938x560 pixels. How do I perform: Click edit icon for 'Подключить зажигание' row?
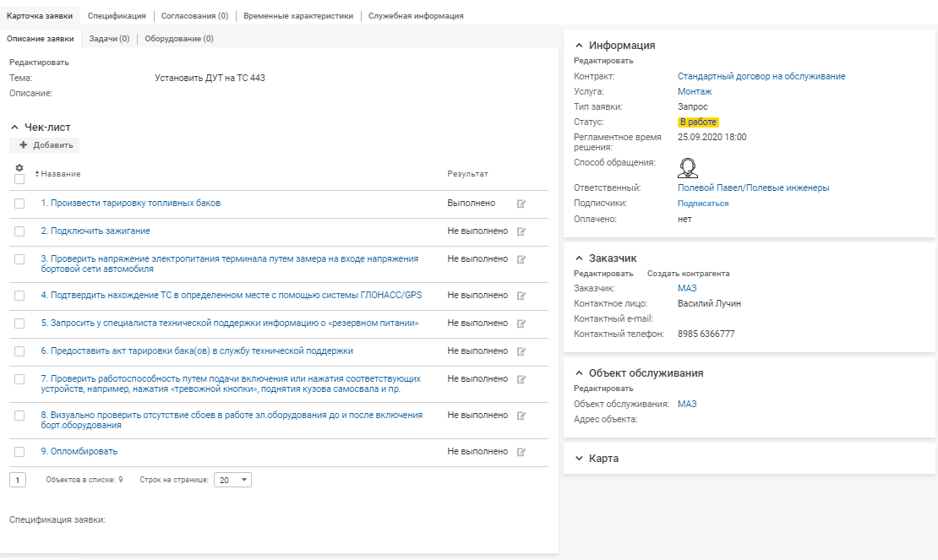pos(521,232)
